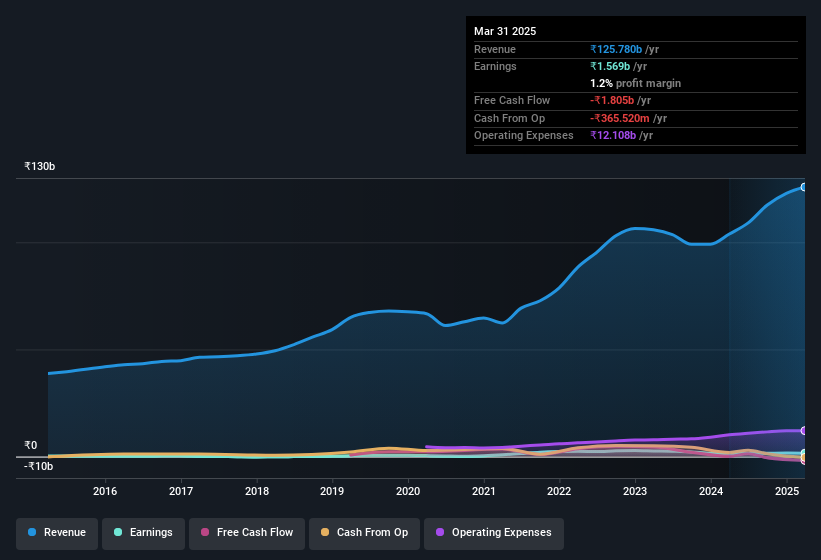Click the Cash From Op label in tooltip

(509, 118)
